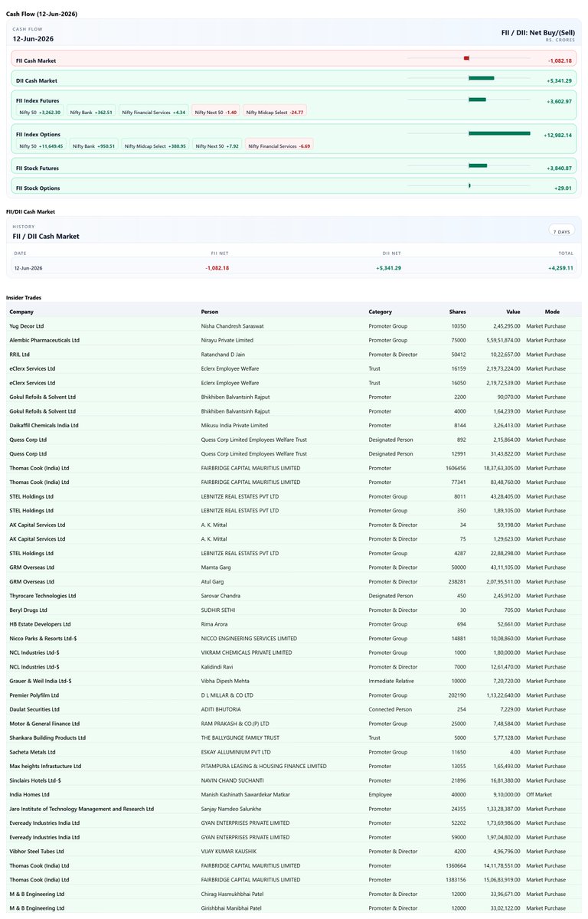The image size is (588, 919).
Task: Click the Sarovar Chandra person cell
Action: 223,596
